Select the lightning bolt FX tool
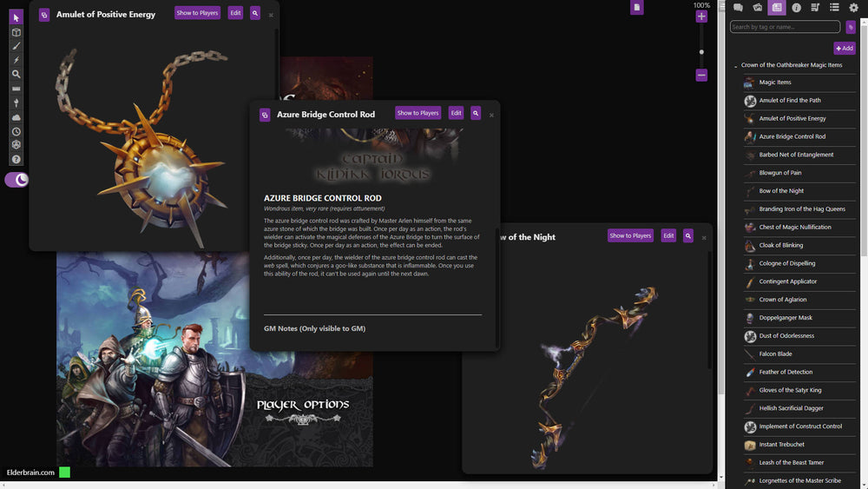Image resolution: width=868 pixels, height=489 pixels. point(16,60)
